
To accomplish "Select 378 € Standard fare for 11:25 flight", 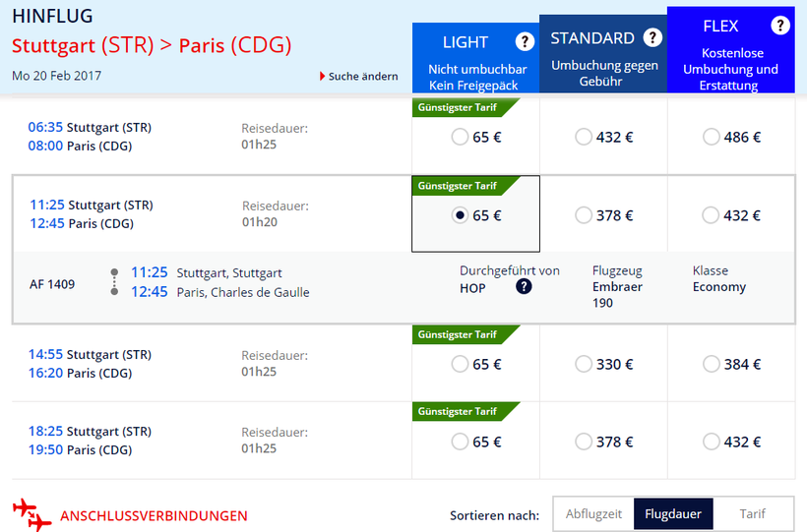I will [x=584, y=215].
